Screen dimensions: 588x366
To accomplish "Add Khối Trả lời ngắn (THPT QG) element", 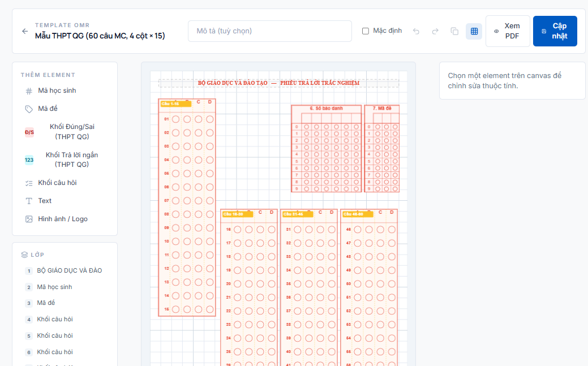I will click(x=65, y=160).
